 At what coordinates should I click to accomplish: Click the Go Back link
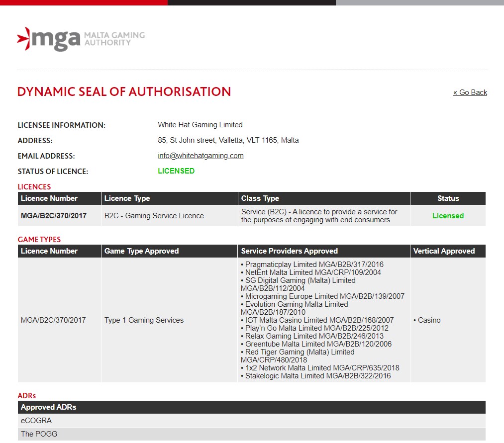point(470,92)
